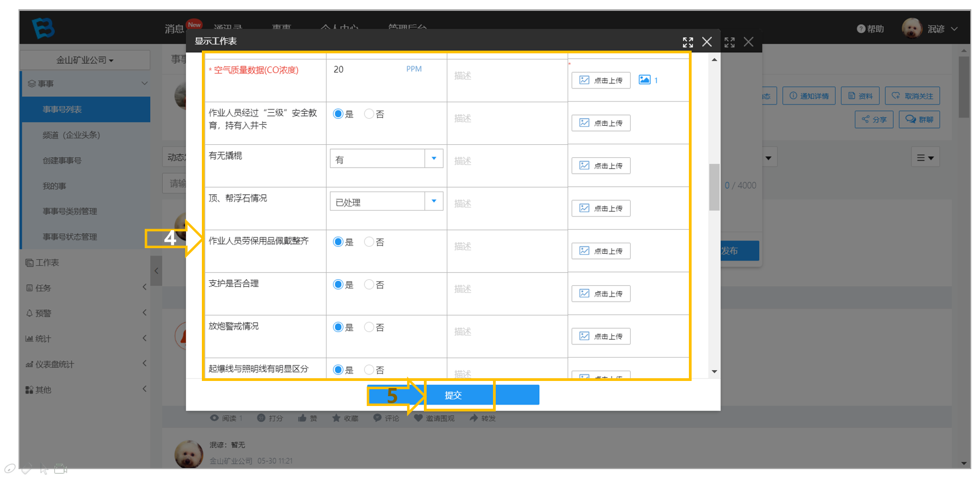Click the 赞 thumbs-up icon

[x=302, y=418]
